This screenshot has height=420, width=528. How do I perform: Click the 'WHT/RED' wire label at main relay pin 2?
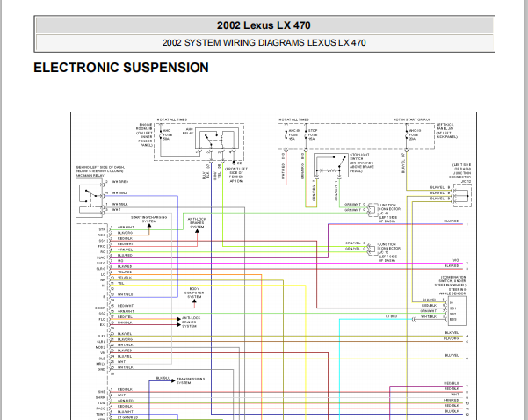[x=120, y=182]
